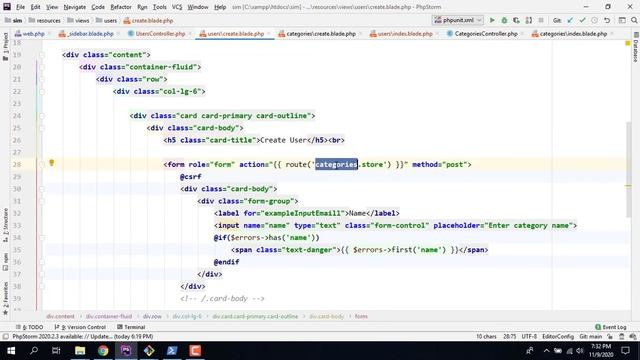
Task: Click EditorConfig in status bar
Action: [558, 337]
